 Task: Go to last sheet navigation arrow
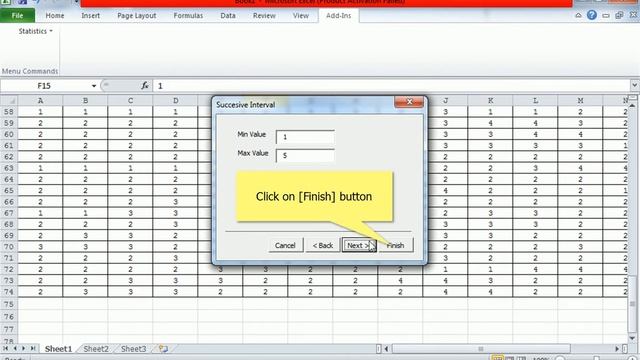[x=33, y=349]
